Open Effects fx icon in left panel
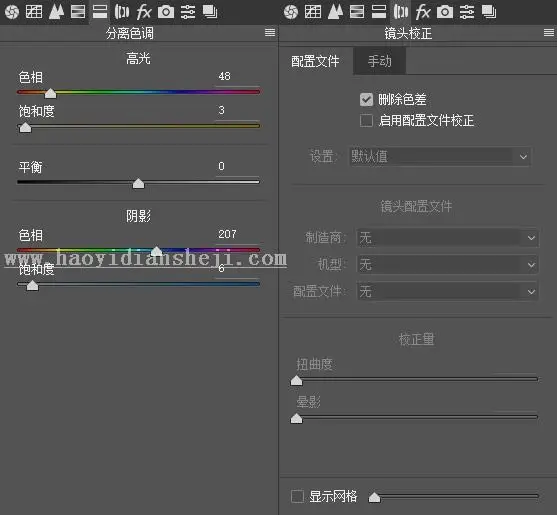The image size is (557, 515). tap(144, 12)
